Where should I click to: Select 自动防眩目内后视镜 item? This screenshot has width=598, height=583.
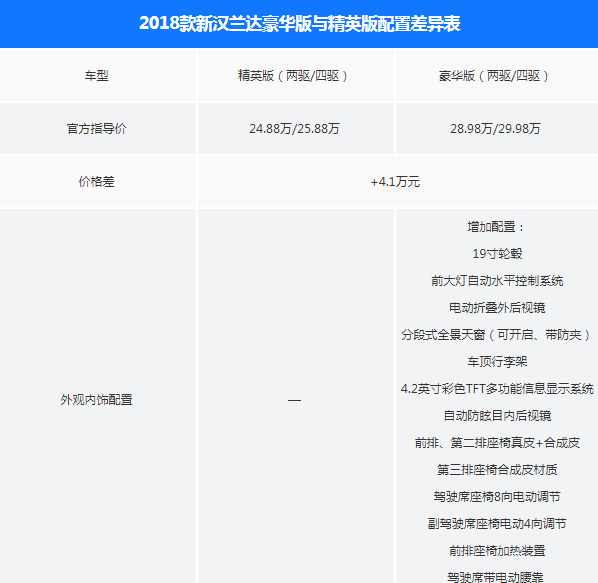[497, 416]
